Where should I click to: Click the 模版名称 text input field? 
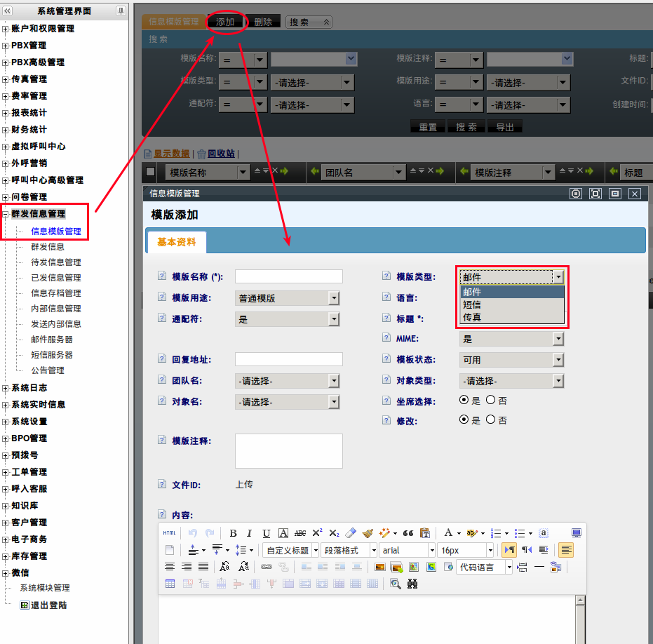point(288,276)
